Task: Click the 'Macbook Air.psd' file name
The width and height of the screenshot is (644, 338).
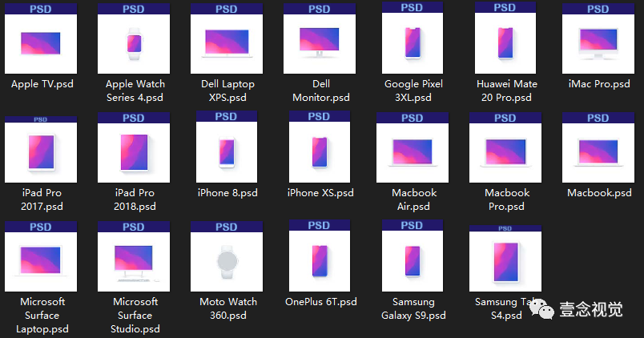Action: [x=414, y=199]
